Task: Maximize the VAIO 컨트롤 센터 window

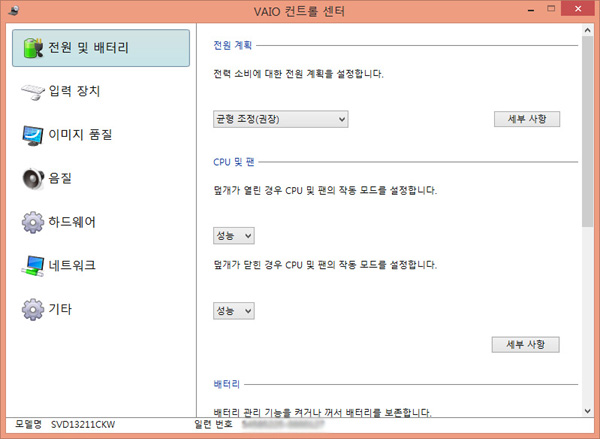Action: pos(551,9)
